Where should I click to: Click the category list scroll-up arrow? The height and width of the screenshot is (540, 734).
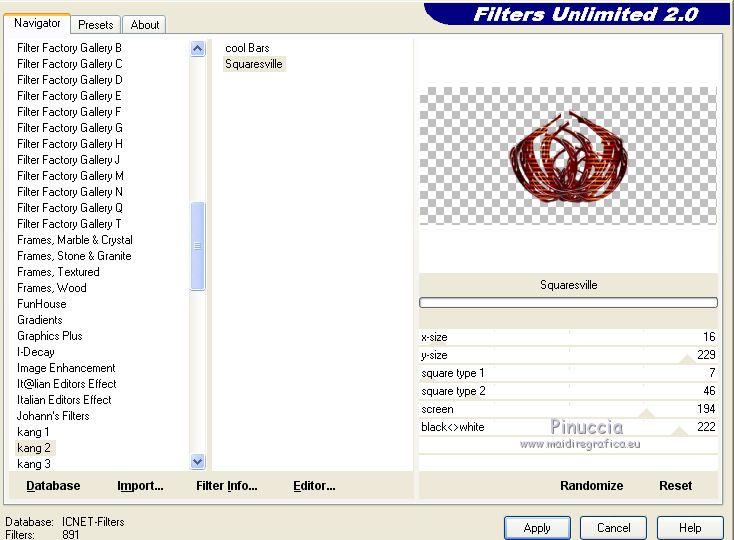(x=198, y=48)
